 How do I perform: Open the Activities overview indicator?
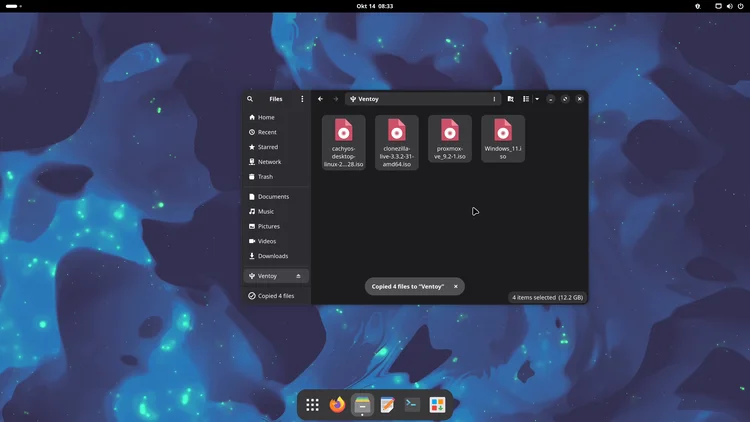[13, 6]
